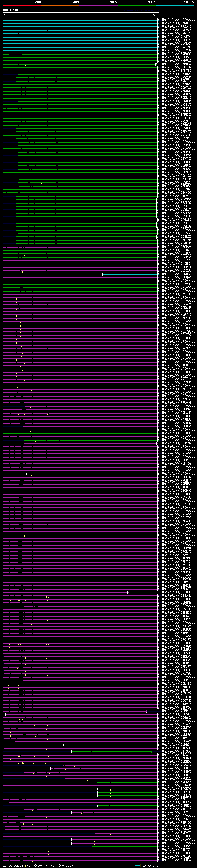Select the UniRef100_A8HMC7 label
This screenshot has width=197, height=868.
(177, 64)
